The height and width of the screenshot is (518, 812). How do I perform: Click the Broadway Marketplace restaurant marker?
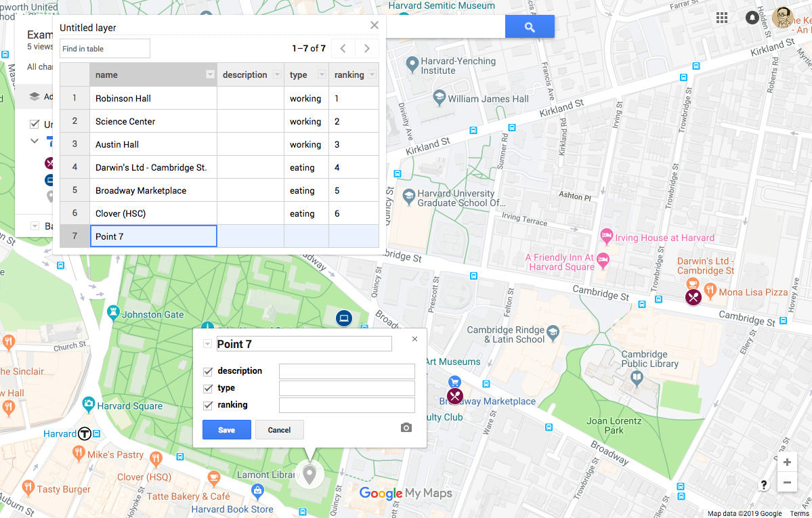(454, 397)
